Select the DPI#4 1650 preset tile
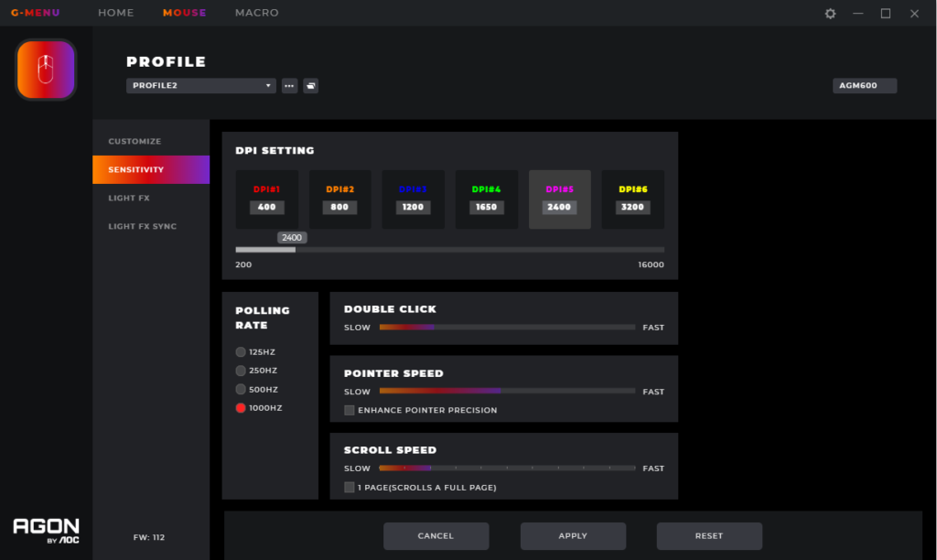937x560 pixels. [x=486, y=199]
